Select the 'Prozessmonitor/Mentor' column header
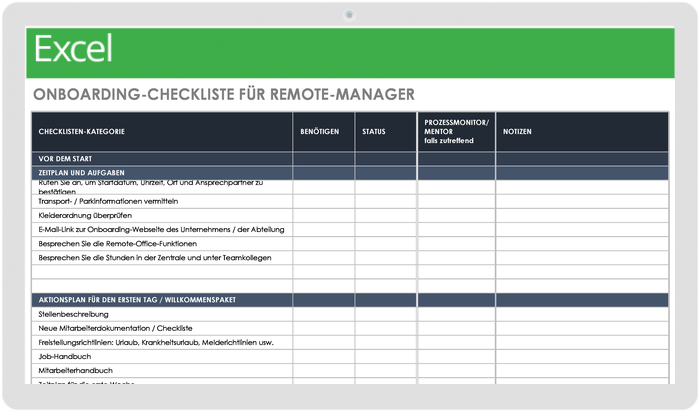The image size is (700, 412). (456, 132)
